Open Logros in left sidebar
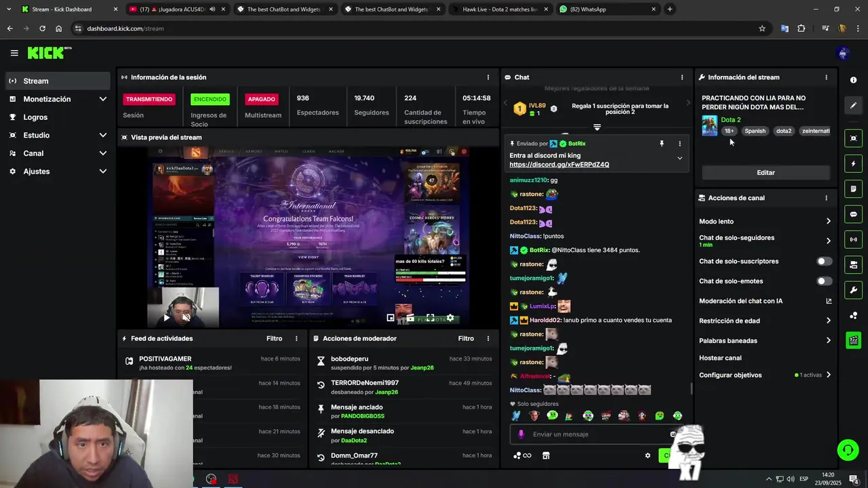Image resolution: width=868 pixels, height=488 pixels. coord(58,117)
